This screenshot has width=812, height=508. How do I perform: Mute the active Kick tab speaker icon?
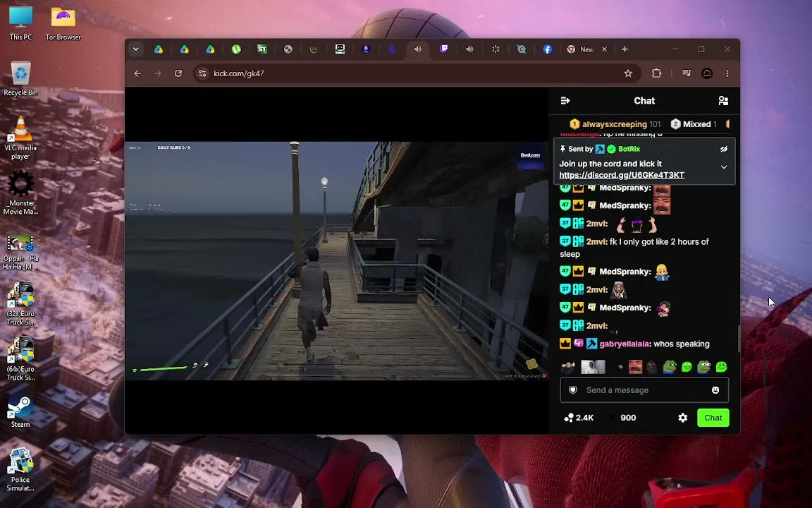418,49
